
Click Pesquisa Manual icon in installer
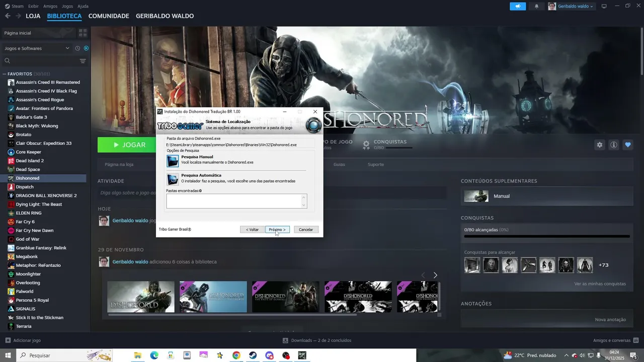coord(173,161)
